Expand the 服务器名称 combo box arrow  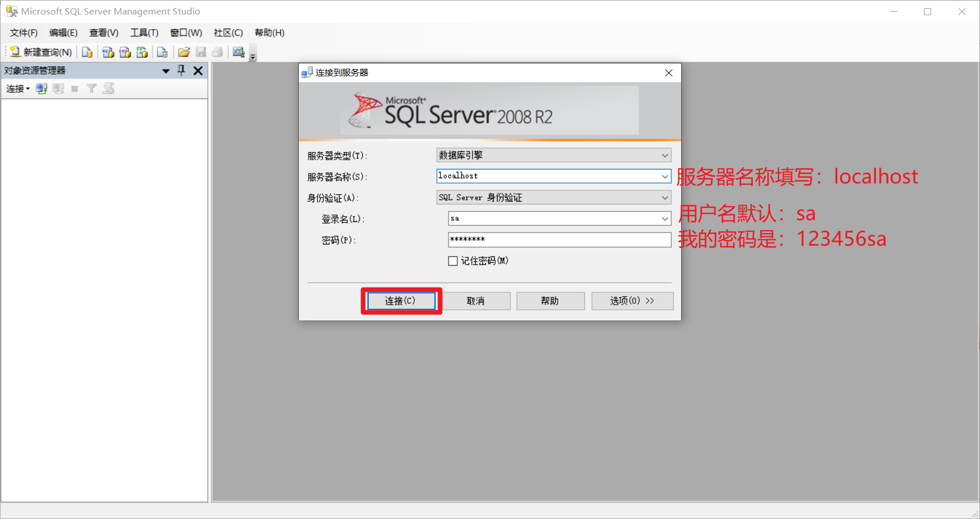pyautogui.click(x=665, y=176)
